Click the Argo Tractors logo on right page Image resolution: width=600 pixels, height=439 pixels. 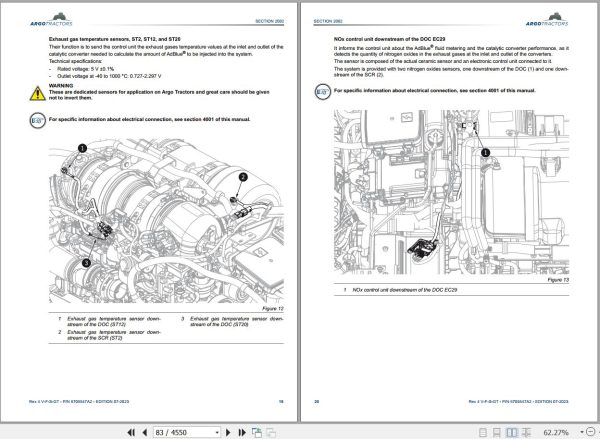tap(547, 20)
